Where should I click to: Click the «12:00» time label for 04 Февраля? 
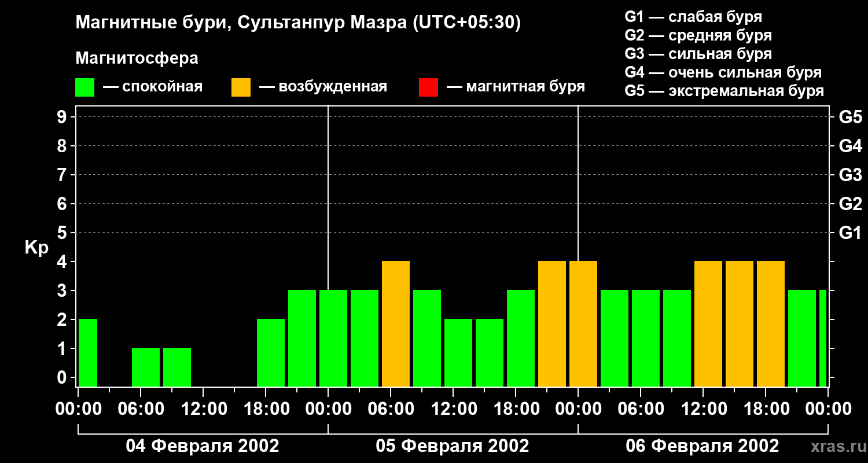tap(203, 409)
